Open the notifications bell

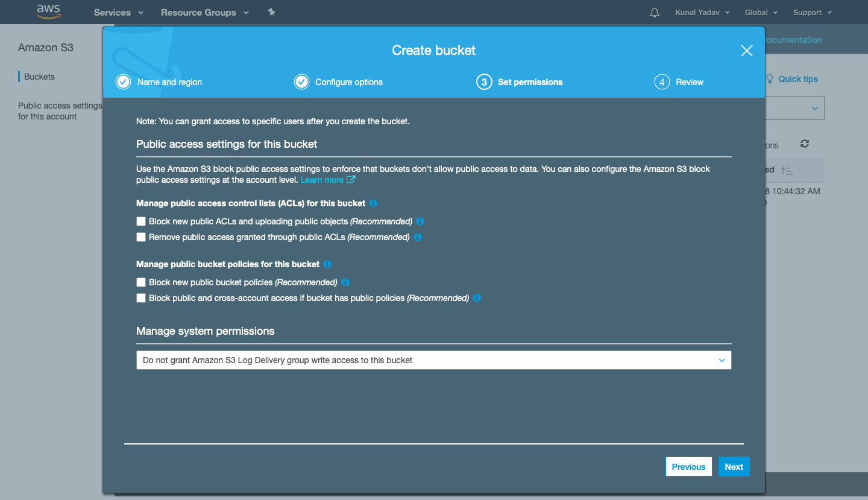[655, 13]
